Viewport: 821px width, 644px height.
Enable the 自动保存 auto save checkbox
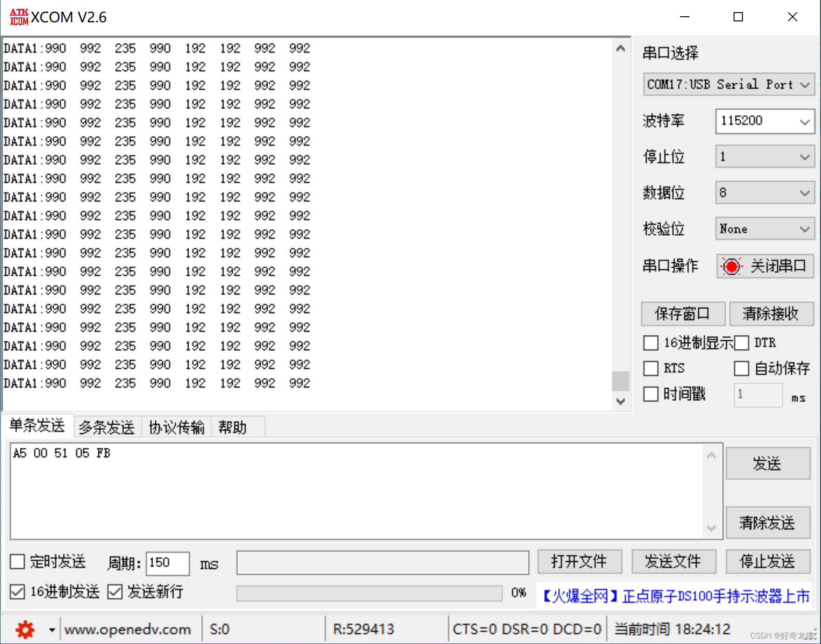(x=742, y=368)
